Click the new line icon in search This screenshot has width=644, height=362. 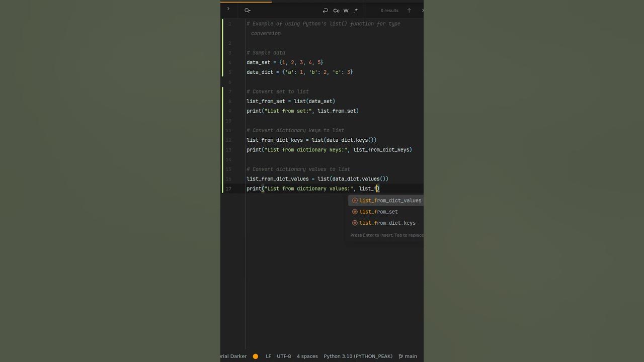coord(326,11)
